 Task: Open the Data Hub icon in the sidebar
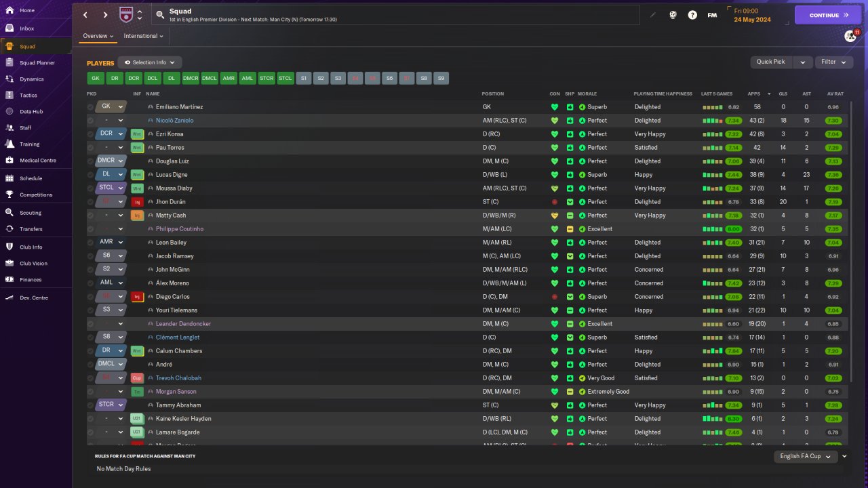click(9, 112)
